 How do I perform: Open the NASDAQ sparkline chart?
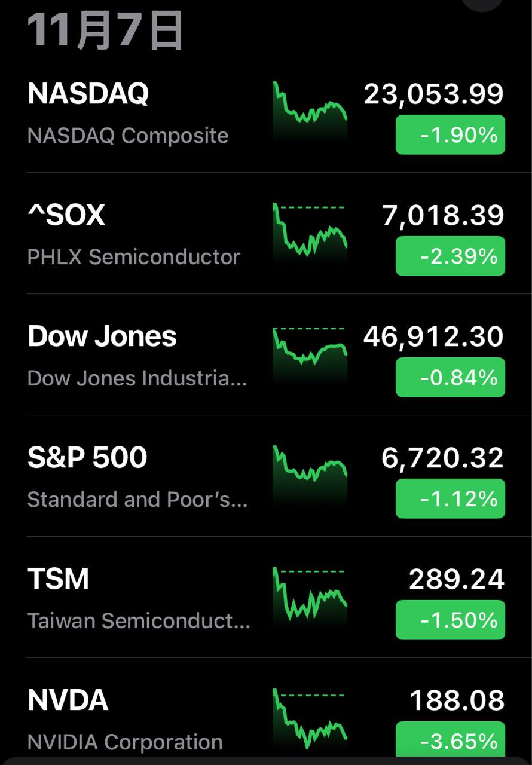tap(310, 112)
